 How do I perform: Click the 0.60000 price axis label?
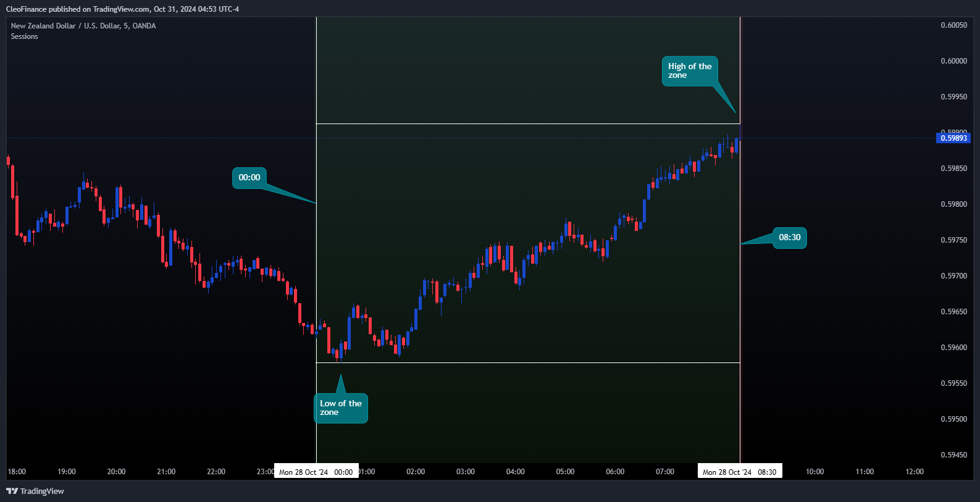click(x=953, y=61)
